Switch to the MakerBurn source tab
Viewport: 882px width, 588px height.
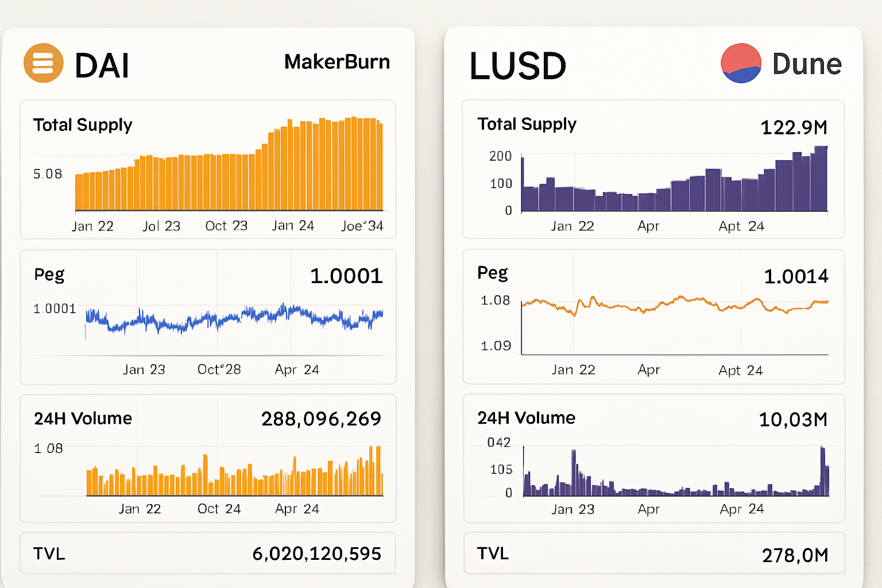click(338, 62)
